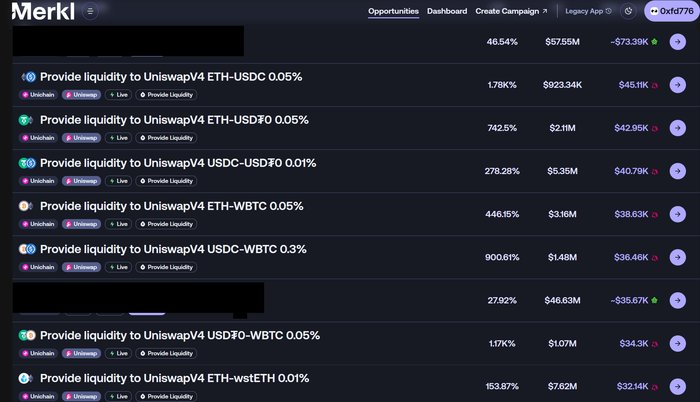The image size is (700, 402).
Task: Click Live status tag on USDC-WBTC row
Action: [118, 267]
